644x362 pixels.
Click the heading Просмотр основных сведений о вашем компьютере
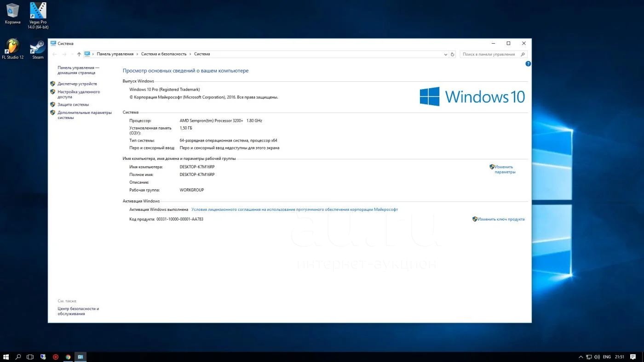coord(185,71)
